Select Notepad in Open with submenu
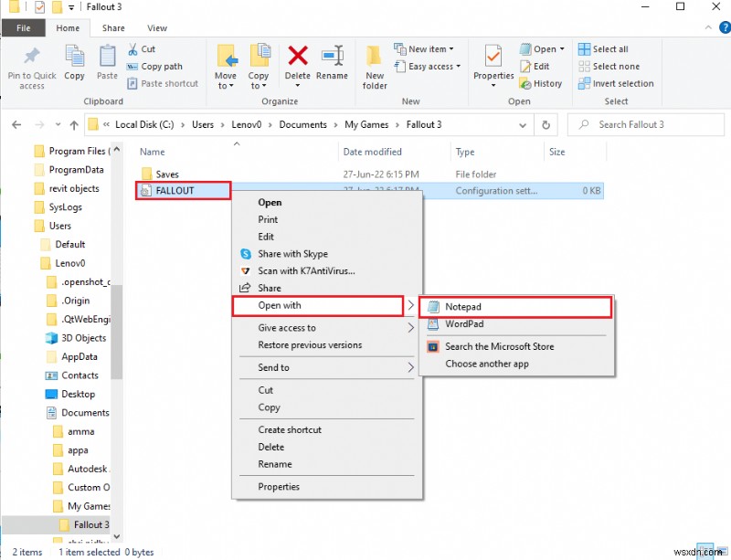This screenshot has width=731, height=560. (x=515, y=307)
